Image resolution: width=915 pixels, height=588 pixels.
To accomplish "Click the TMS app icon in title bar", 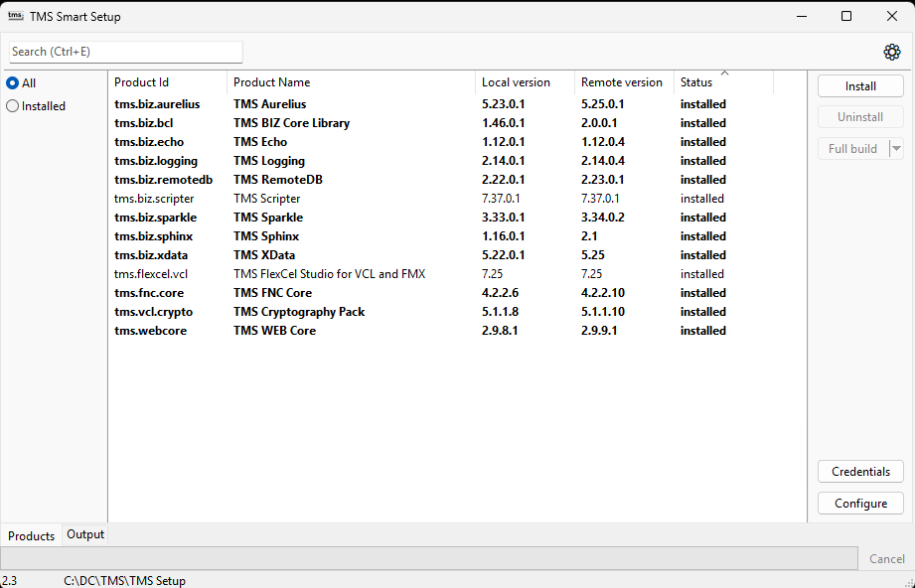I will click(x=15, y=16).
